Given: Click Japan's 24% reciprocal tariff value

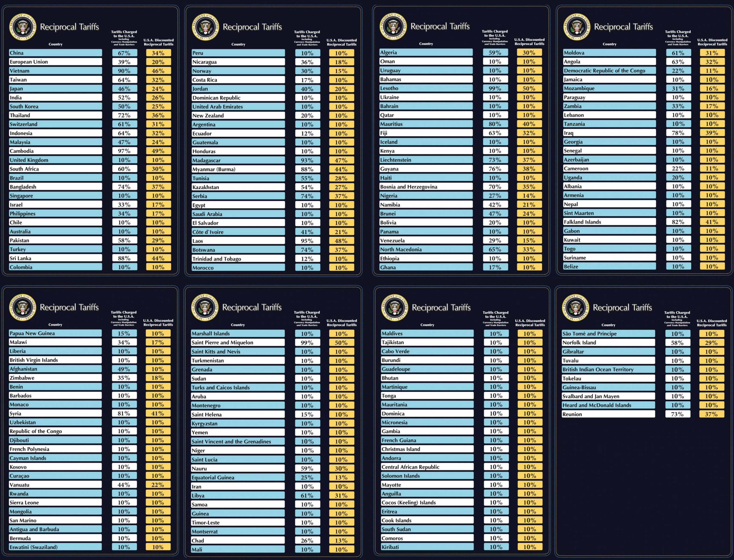Looking at the screenshot, I should [158, 89].
